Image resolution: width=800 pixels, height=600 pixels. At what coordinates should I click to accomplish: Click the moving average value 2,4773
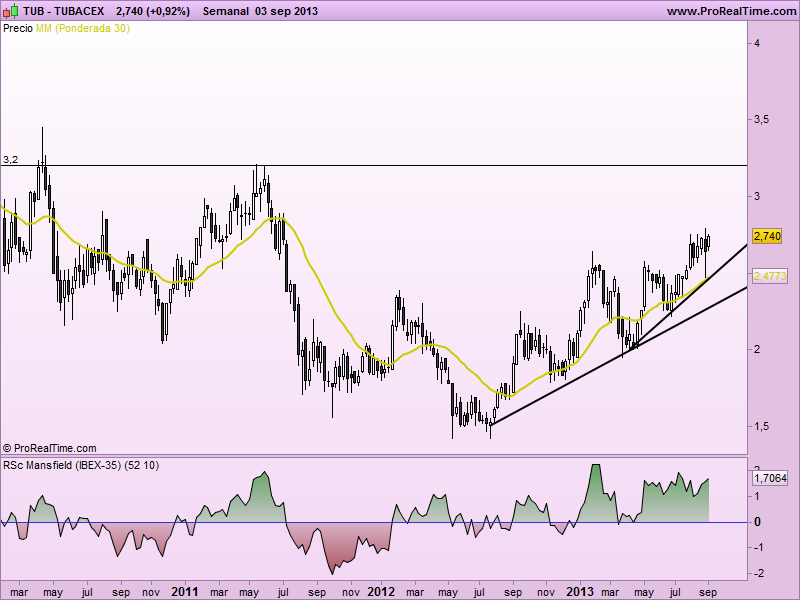click(x=770, y=276)
